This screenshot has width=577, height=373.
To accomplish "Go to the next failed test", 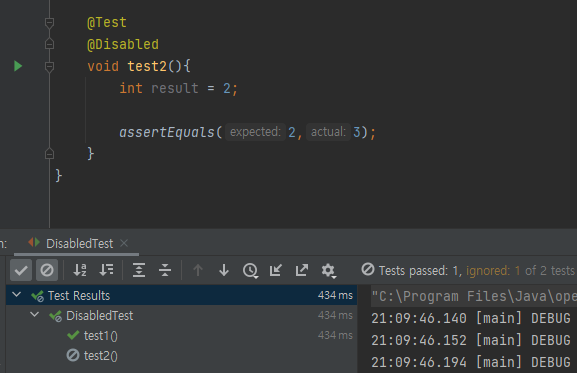I will [x=224, y=270].
